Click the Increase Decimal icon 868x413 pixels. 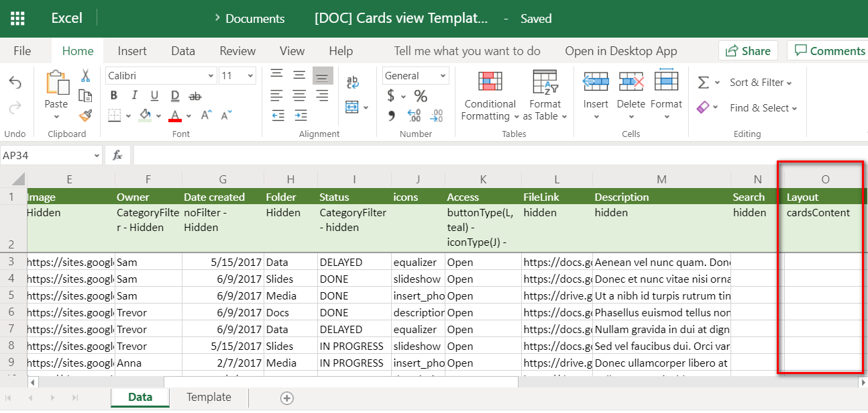point(414,116)
